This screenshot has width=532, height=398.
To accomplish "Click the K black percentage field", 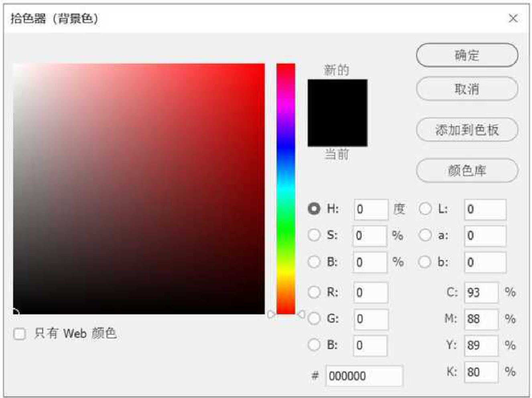I will coord(481,372).
